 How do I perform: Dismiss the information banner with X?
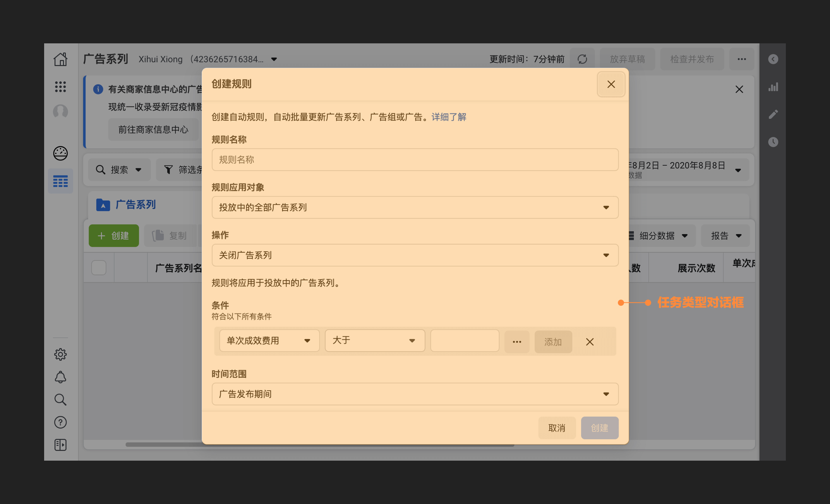coord(739,89)
